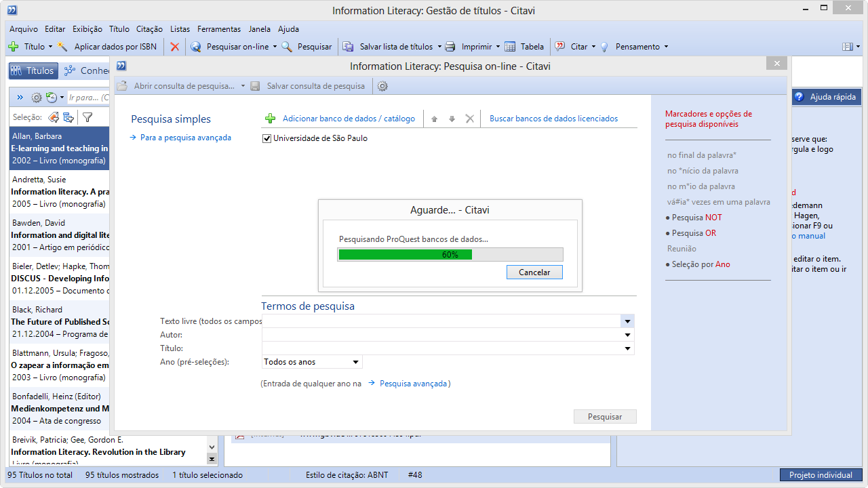This screenshot has width=868, height=488.
Task: Select the Andretta, Susie title entry
Action: click(60, 192)
